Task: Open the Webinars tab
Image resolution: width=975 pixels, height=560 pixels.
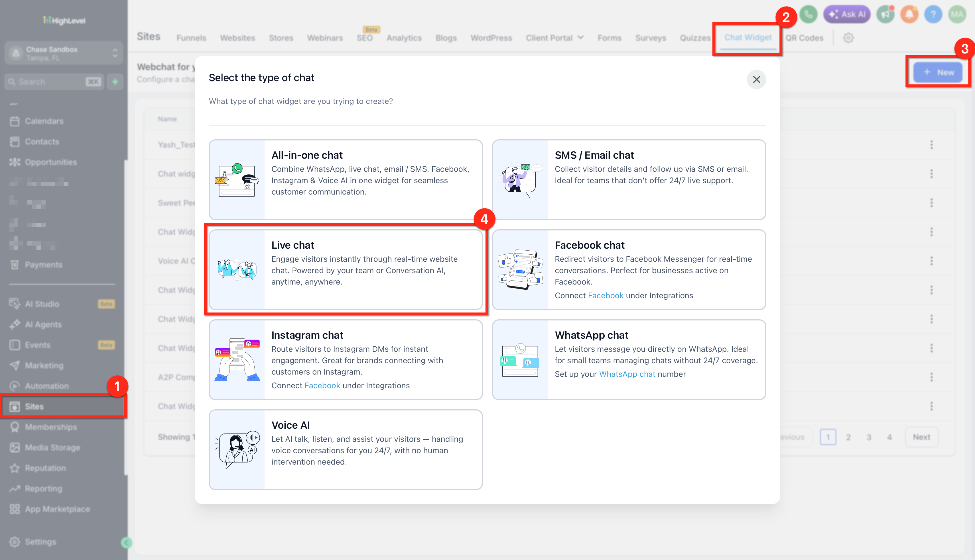Action: pos(325,38)
